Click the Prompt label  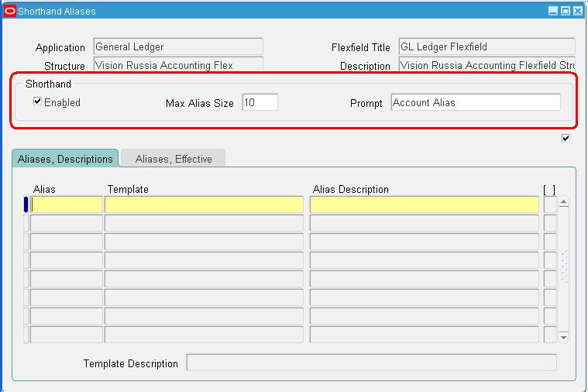[366, 103]
